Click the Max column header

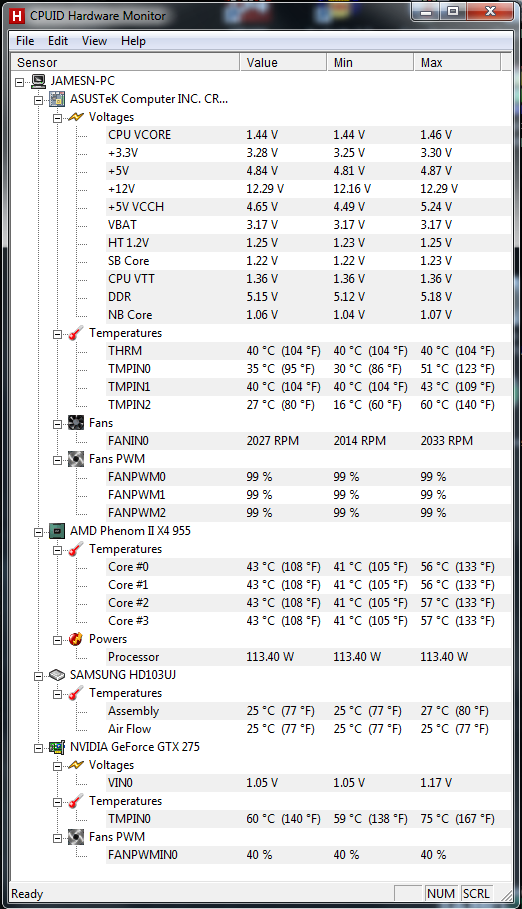click(457, 63)
